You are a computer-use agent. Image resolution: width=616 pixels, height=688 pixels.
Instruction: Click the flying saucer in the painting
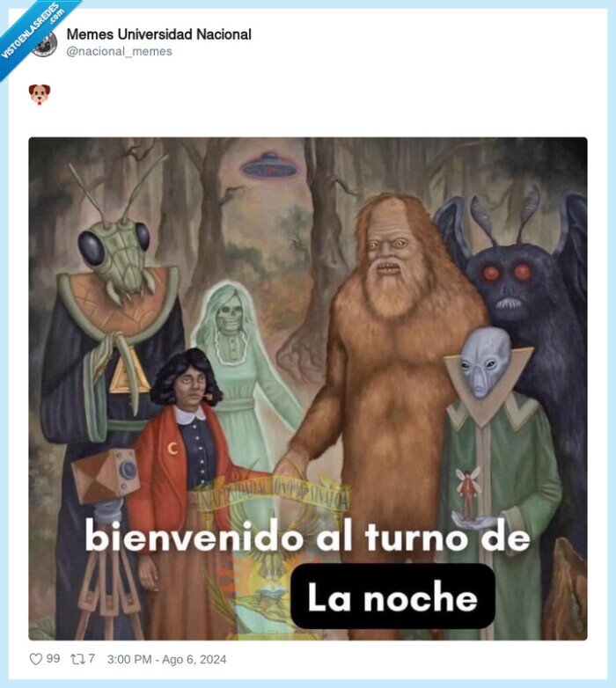point(270,167)
